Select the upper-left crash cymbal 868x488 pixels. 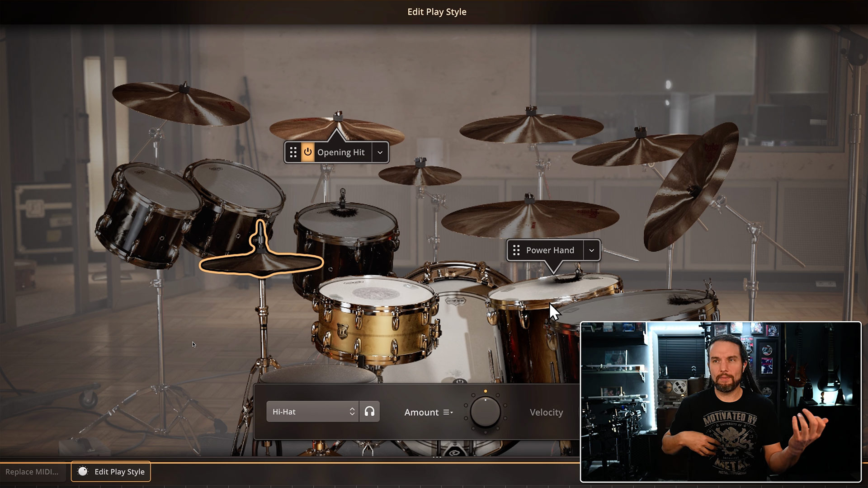(x=181, y=103)
